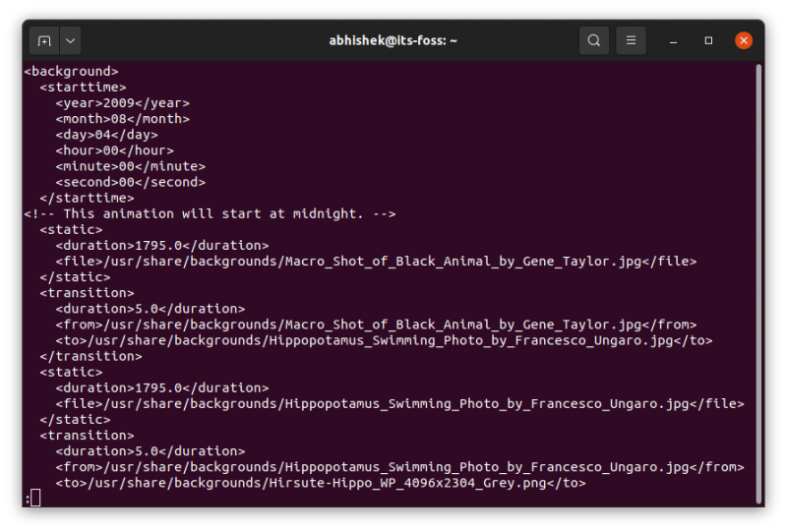The image size is (787, 532).
Task: Open the terminal search
Action: [x=594, y=40]
